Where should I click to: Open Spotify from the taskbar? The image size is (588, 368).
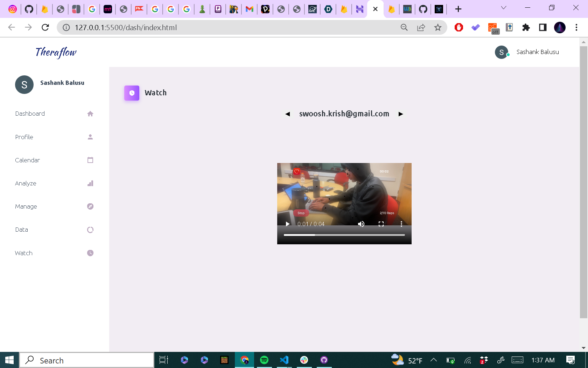tap(264, 360)
